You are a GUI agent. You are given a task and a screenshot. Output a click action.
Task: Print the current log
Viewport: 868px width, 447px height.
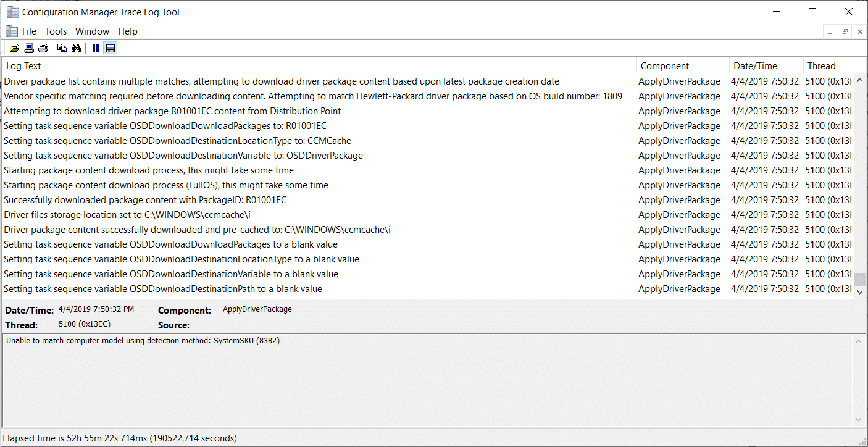tap(43, 48)
